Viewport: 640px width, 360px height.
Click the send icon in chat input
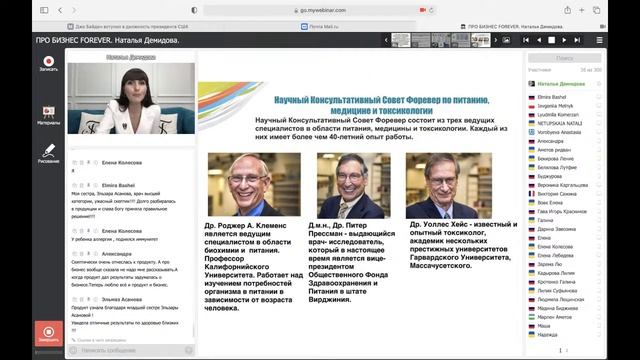(189, 350)
